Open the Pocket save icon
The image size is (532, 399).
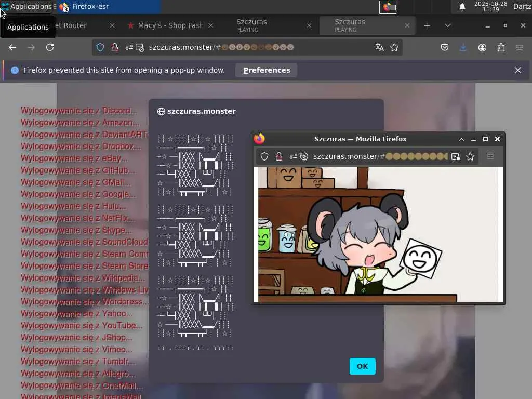tap(445, 47)
